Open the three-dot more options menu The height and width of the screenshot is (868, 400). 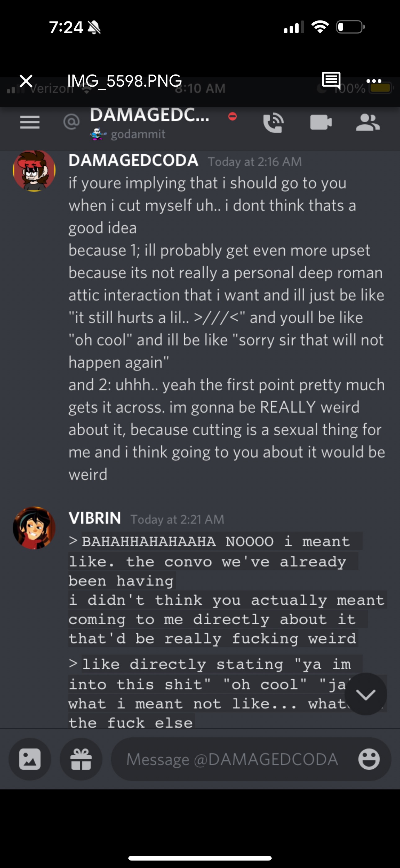point(374,81)
